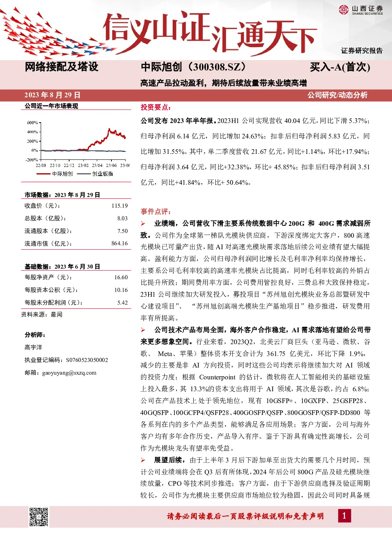The width and height of the screenshot is (392, 555).
Task: Click the undistributed profit per share value 5.42
Action: pyautogui.click(x=122, y=303)
